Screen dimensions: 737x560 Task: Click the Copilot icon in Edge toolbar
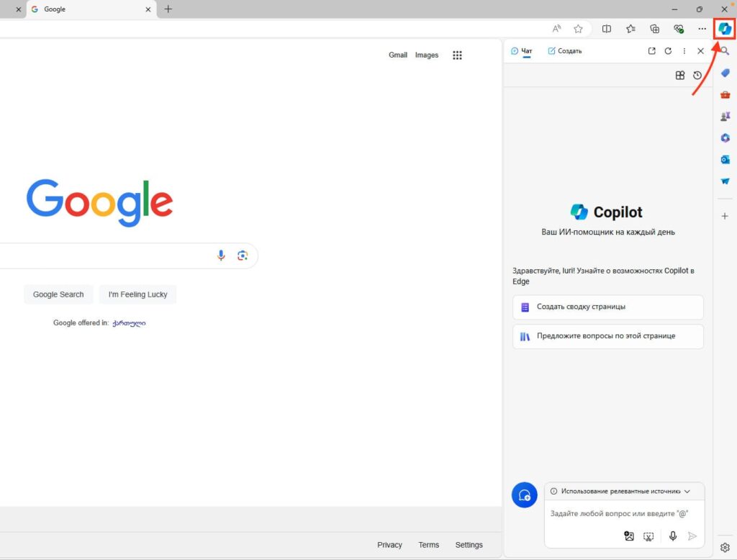click(724, 29)
